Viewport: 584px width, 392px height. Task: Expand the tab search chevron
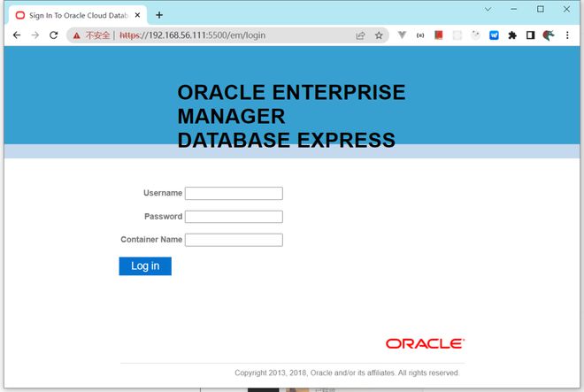488,10
